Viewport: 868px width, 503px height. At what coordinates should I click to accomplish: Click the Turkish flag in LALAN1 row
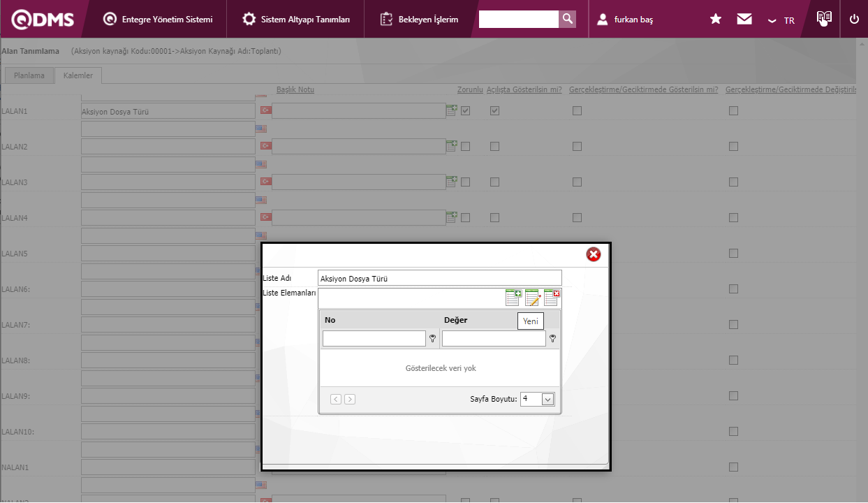click(x=265, y=110)
